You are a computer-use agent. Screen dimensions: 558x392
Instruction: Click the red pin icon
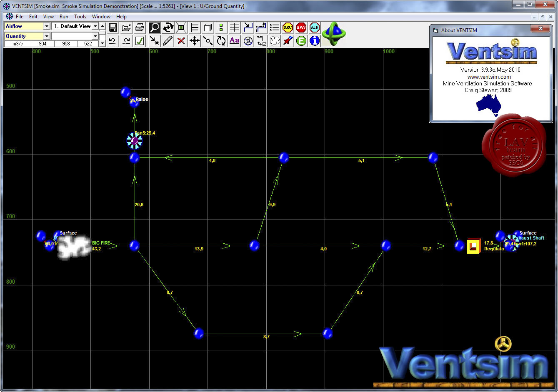tap(288, 41)
